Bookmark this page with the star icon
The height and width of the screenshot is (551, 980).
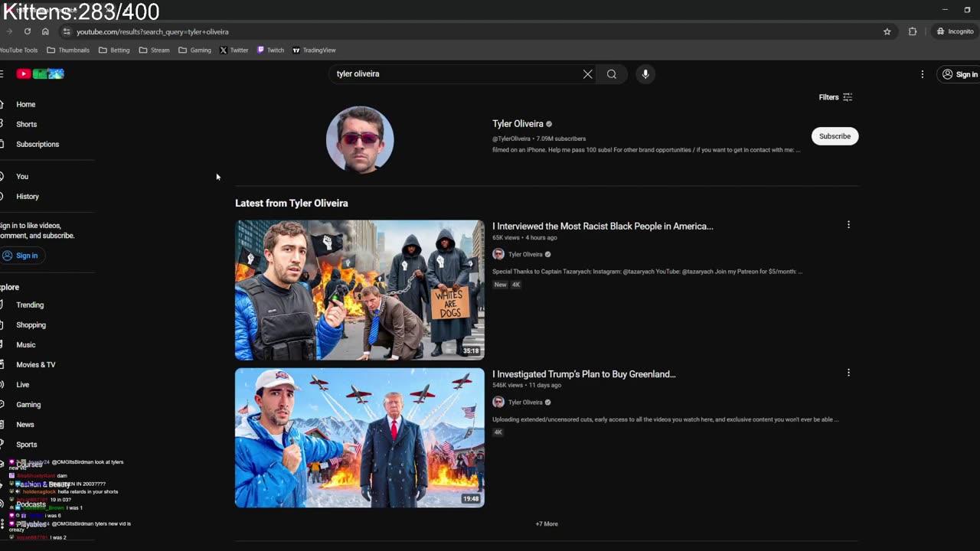click(887, 31)
